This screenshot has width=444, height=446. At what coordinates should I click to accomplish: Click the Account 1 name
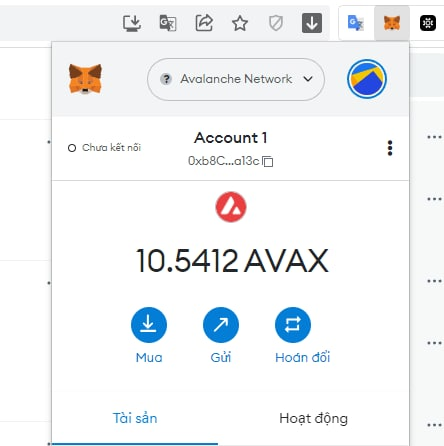pos(231,138)
